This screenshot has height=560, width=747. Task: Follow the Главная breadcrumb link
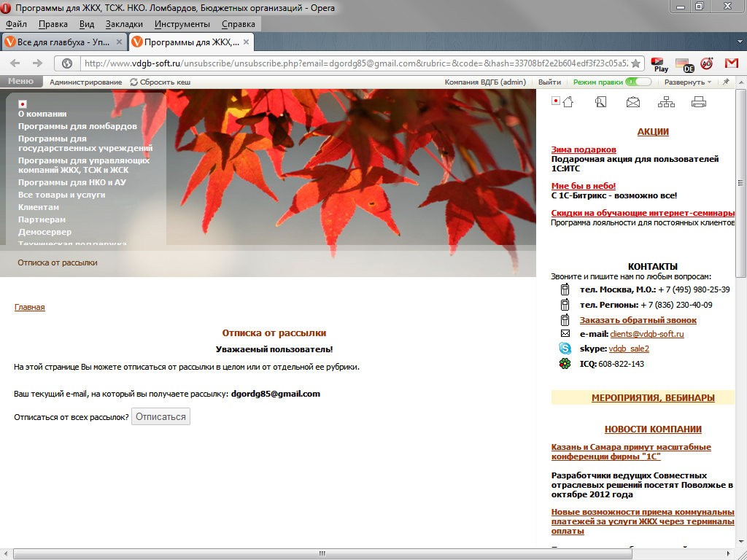pyautogui.click(x=29, y=307)
